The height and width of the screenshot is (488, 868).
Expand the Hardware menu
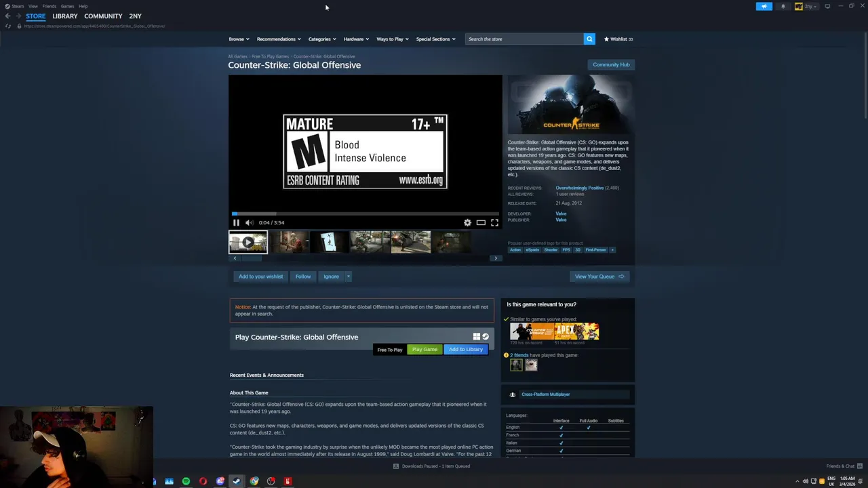tap(356, 39)
